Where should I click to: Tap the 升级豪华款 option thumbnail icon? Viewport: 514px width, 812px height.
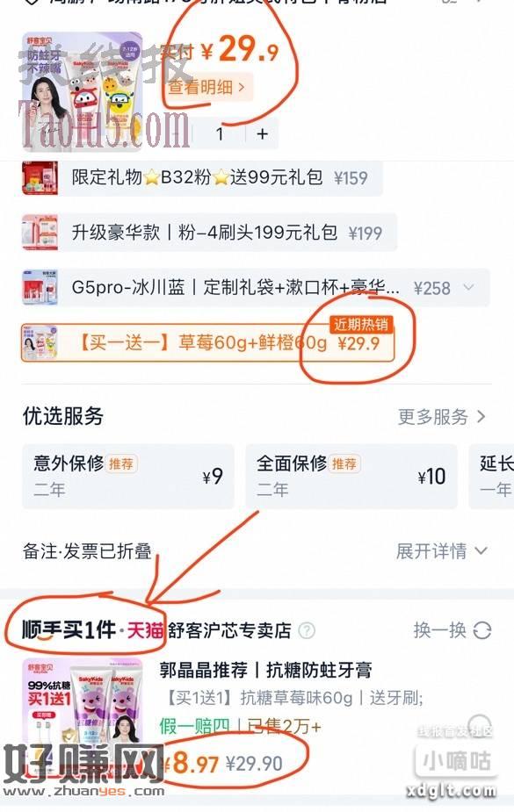coord(40,233)
